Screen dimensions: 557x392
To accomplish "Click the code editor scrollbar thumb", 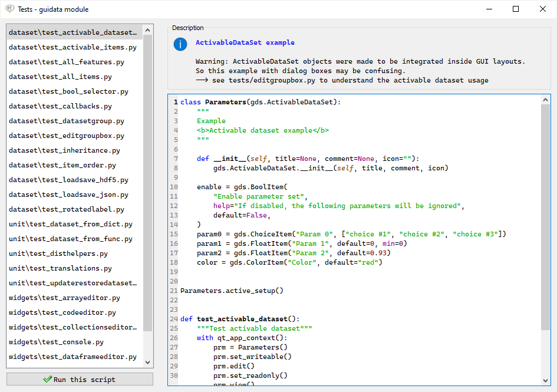I will [545, 217].
